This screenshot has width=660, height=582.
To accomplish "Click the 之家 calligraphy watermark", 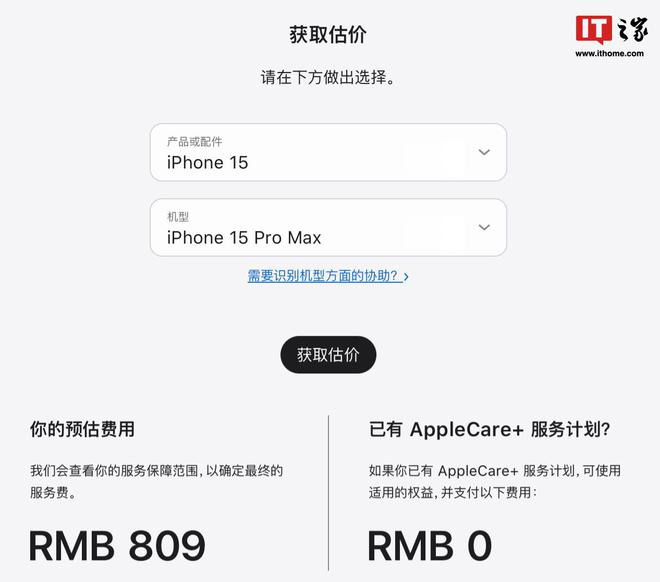I will tap(632, 29).
